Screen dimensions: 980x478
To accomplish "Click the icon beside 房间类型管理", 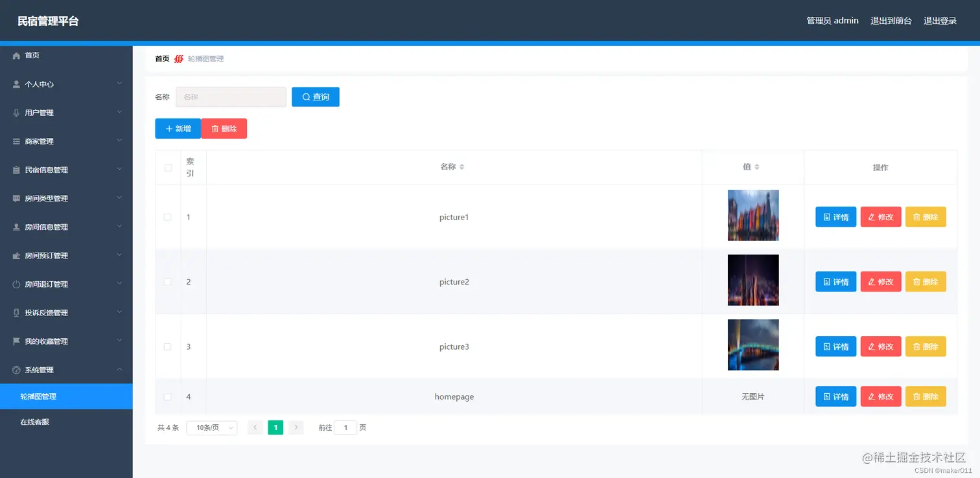I will (x=16, y=198).
